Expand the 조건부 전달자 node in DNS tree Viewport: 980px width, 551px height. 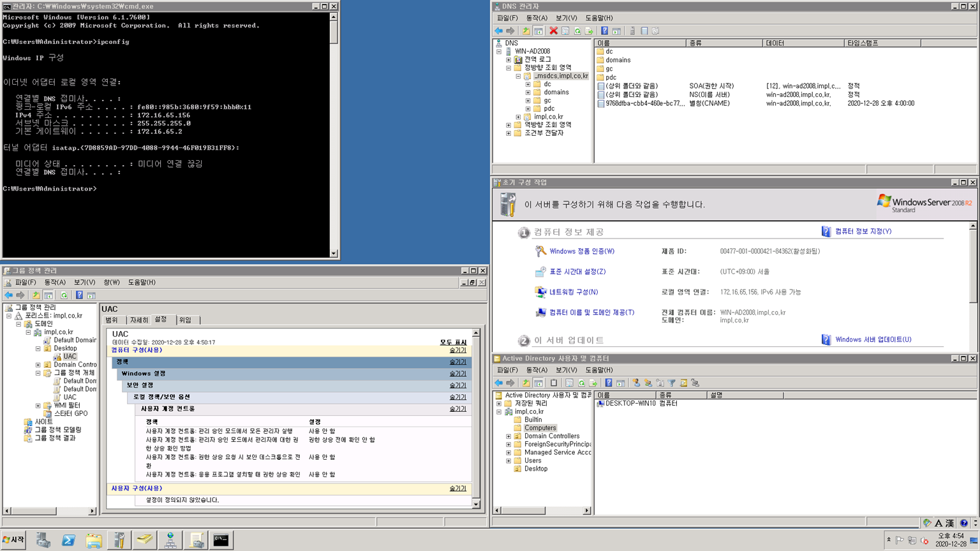tap(509, 133)
